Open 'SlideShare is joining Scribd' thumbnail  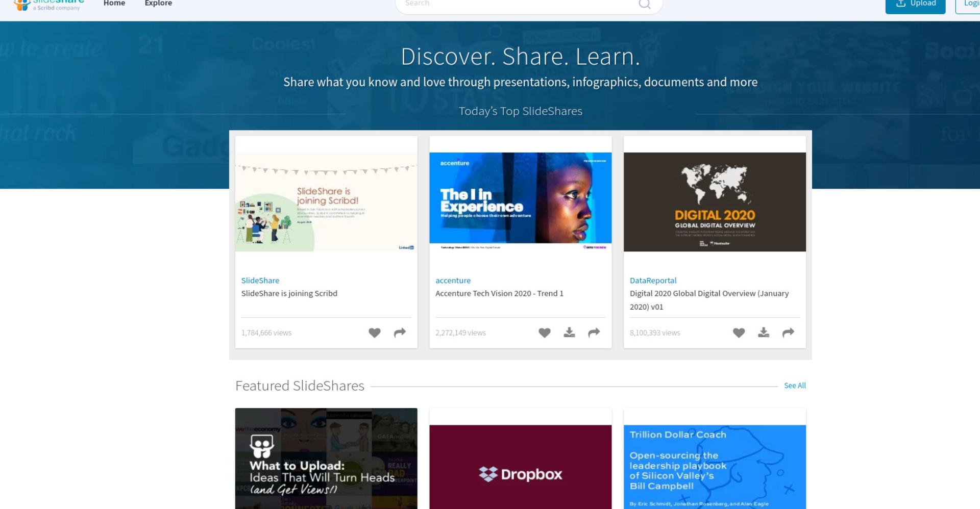[326, 202]
